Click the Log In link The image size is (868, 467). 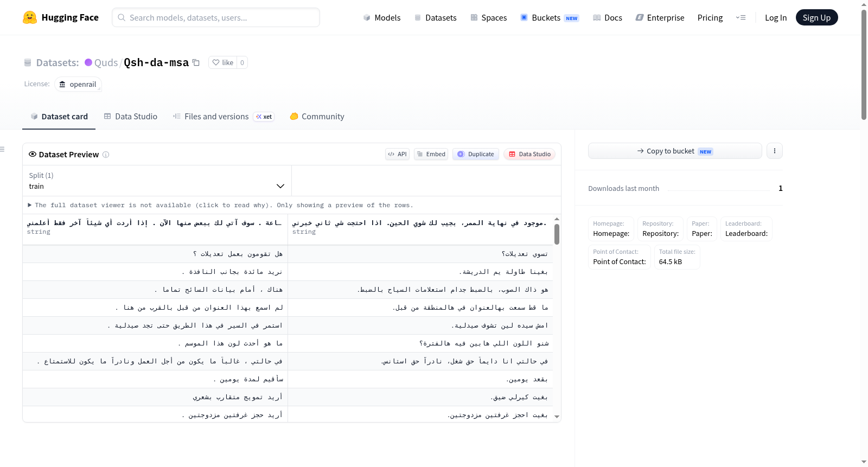coord(776,18)
